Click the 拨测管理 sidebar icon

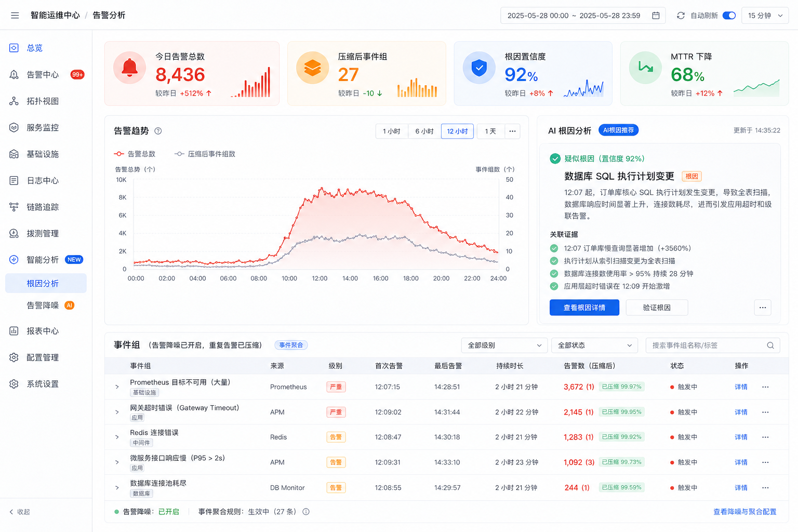[14, 234]
